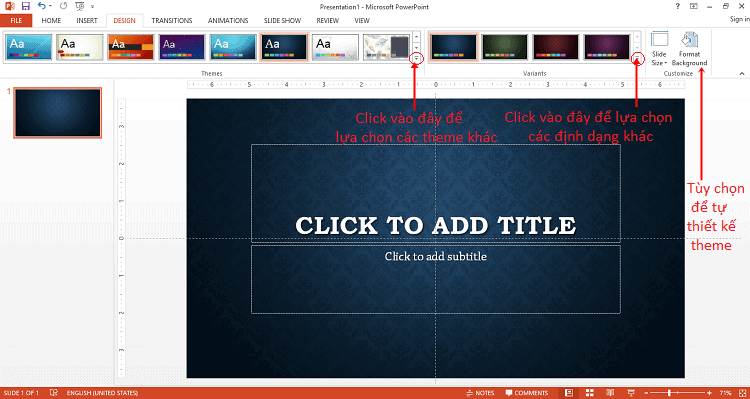The height and width of the screenshot is (399, 750).
Task: Click Fit slide to current window icon
Action: tap(742, 393)
